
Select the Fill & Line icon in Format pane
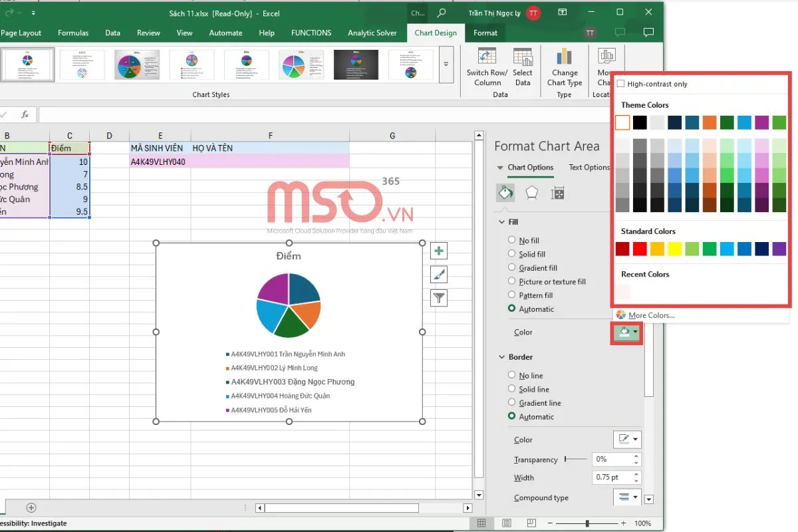click(x=505, y=192)
